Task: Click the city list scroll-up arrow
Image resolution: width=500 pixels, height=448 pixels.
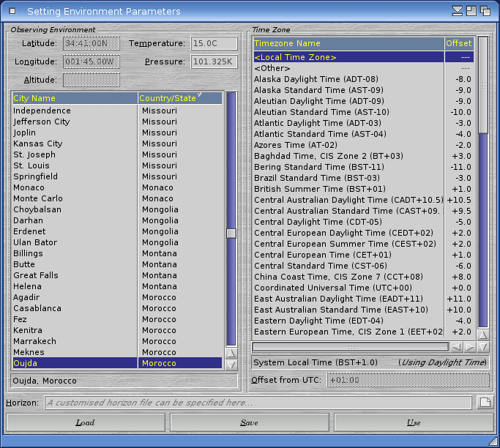Action: pyautogui.click(x=231, y=353)
